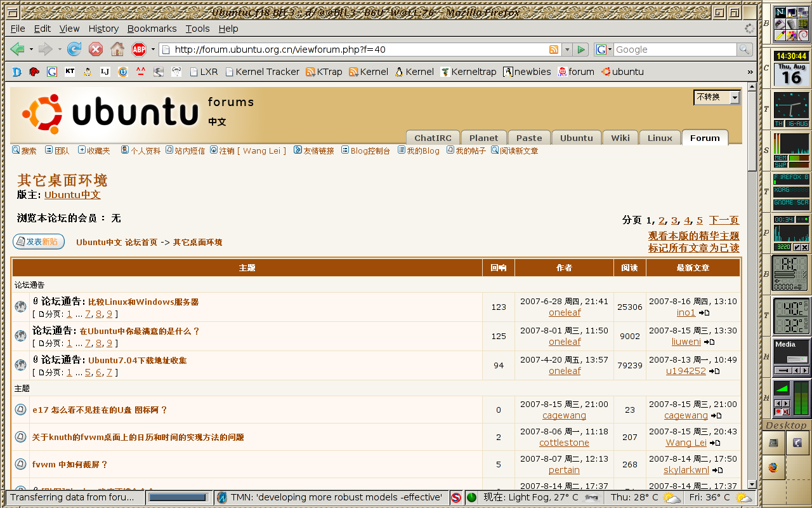Go to 下一页 next page
The width and height of the screenshot is (812, 508).
point(724,220)
